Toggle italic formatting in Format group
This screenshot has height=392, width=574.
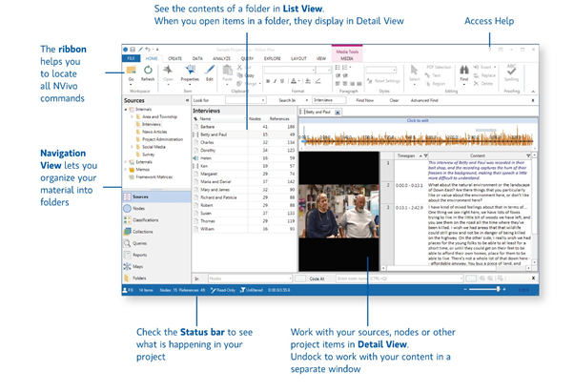tap(275, 81)
